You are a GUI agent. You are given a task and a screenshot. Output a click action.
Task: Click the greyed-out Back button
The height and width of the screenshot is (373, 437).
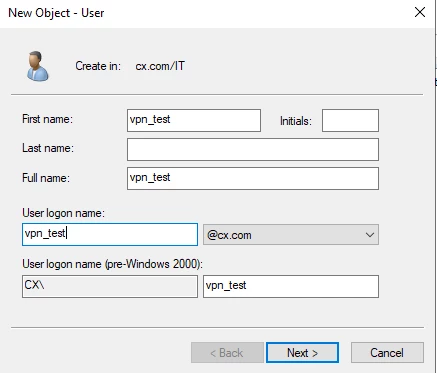227,353
